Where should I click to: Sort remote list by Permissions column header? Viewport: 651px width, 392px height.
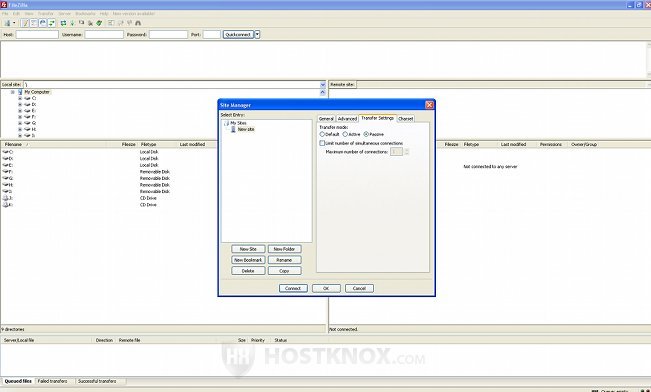[551, 145]
